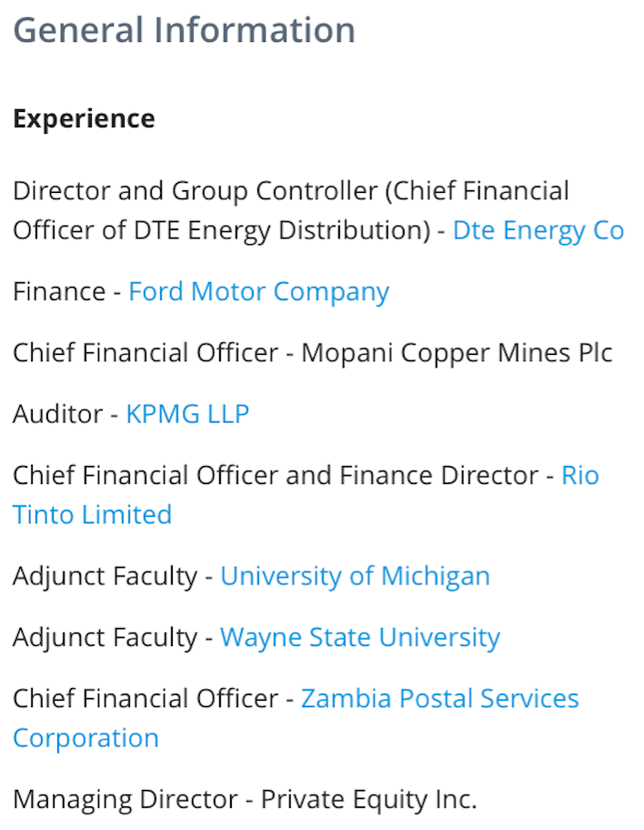This screenshot has width=644, height=830.
Task: Click the Mopani Copper Mines Plc text
Action: click(x=457, y=354)
